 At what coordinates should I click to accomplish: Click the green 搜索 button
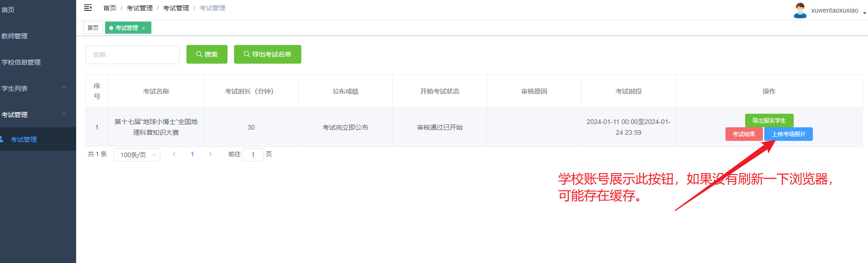(207, 54)
